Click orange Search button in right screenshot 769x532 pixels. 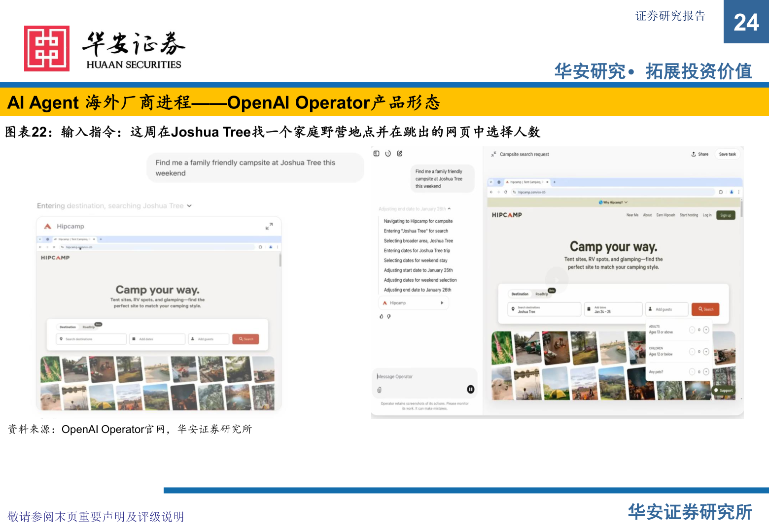[705, 309]
